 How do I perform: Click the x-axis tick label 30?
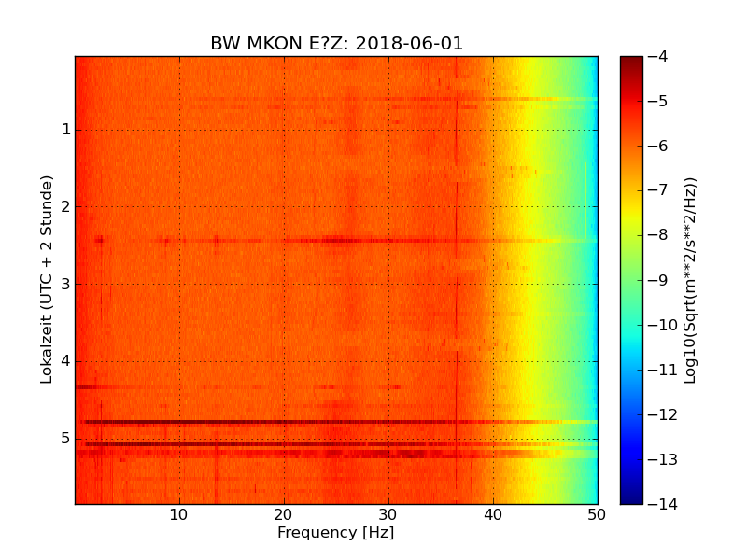pyautogui.click(x=388, y=515)
